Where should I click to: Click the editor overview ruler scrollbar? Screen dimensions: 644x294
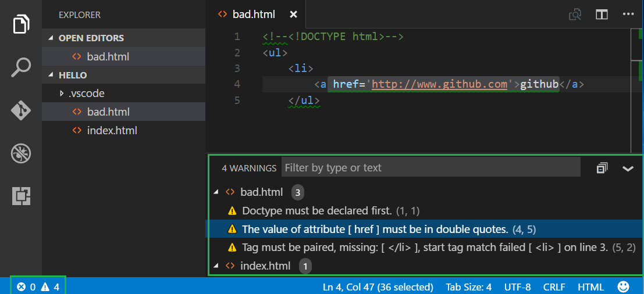[636, 90]
